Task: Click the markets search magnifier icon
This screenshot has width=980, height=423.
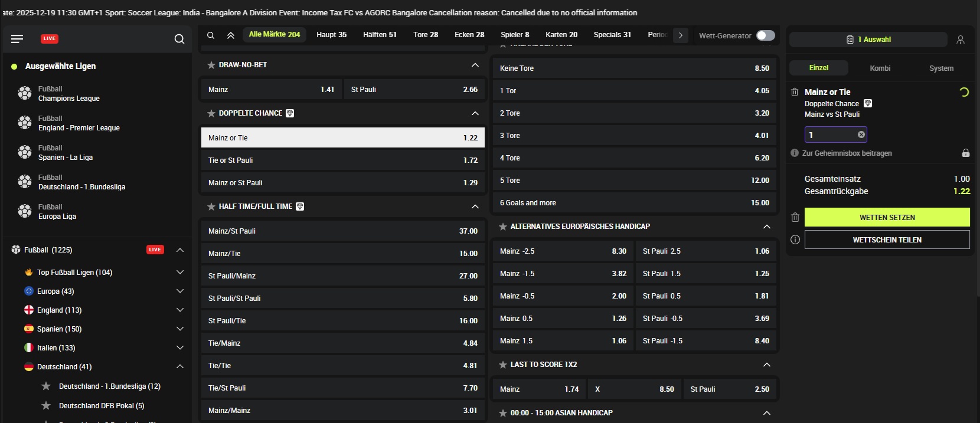Action: [211, 35]
